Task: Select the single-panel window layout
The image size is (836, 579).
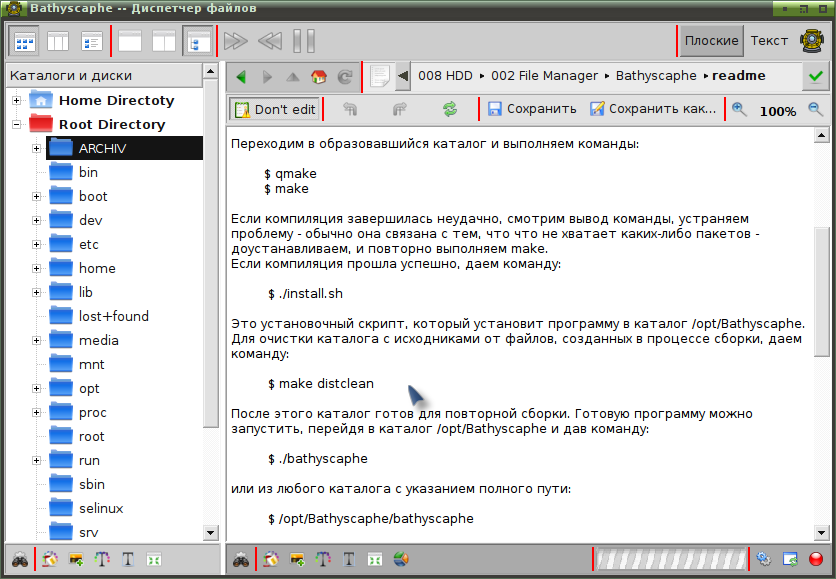Action: [x=130, y=41]
